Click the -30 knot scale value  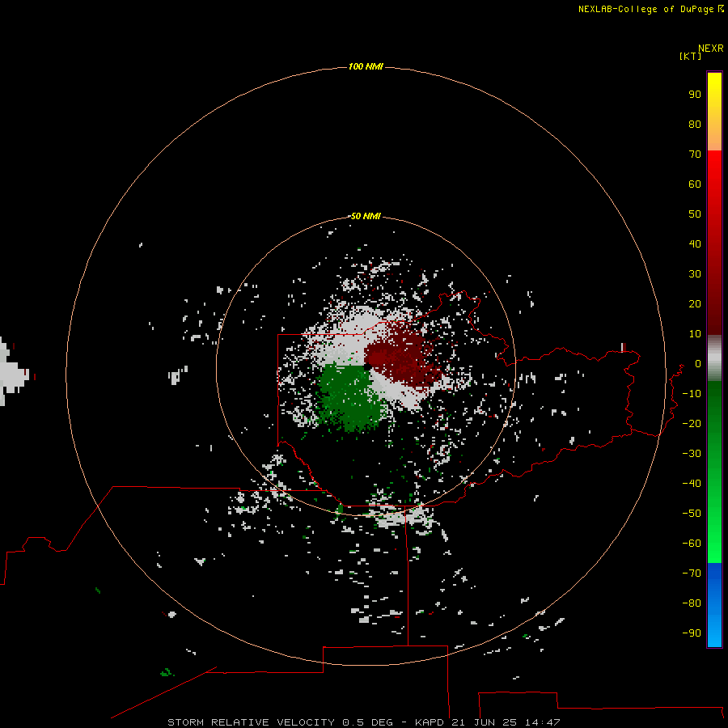pyautogui.click(x=692, y=454)
